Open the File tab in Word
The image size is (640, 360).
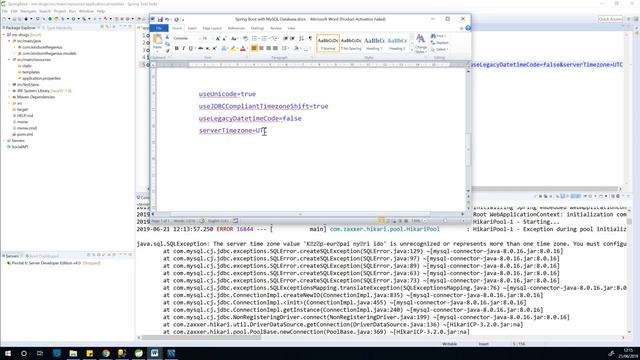(159, 28)
